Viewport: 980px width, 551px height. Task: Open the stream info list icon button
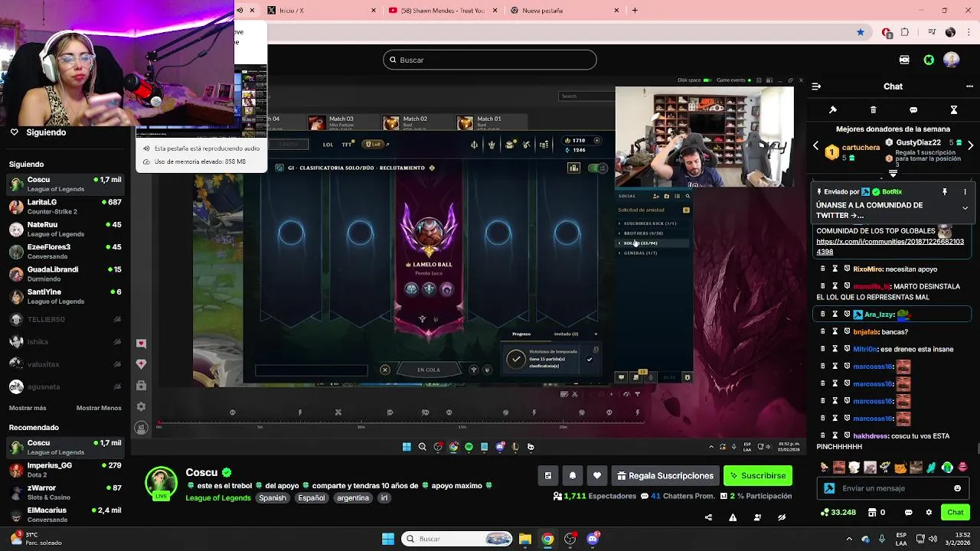click(x=548, y=475)
